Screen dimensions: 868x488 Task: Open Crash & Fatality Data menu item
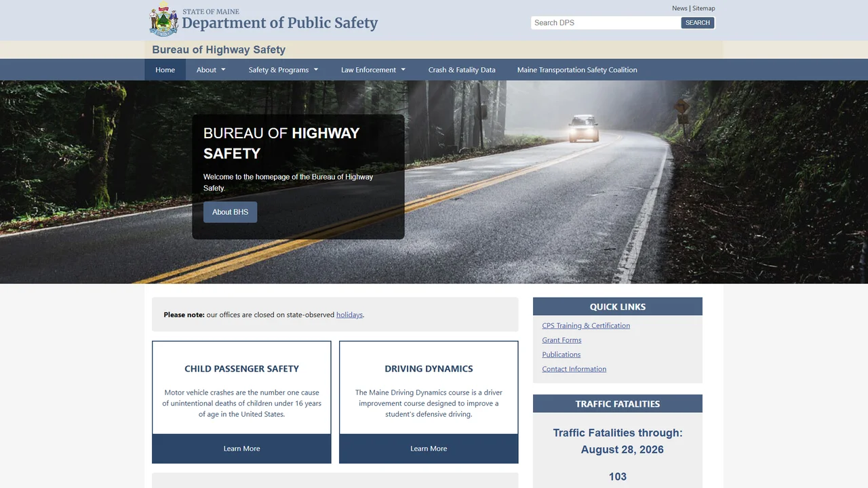pyautogui.click(x=462, y=70)
